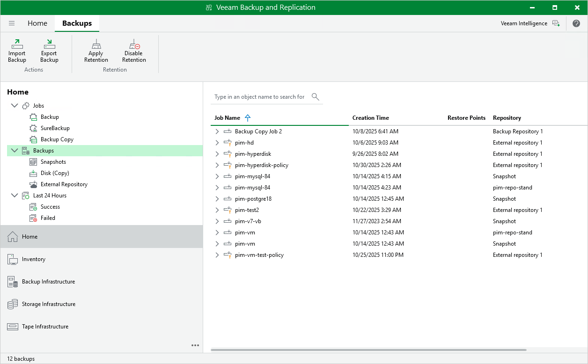Click the Apply Retention icon
This screenshot has height=364, width=588.
click(96, 44)
